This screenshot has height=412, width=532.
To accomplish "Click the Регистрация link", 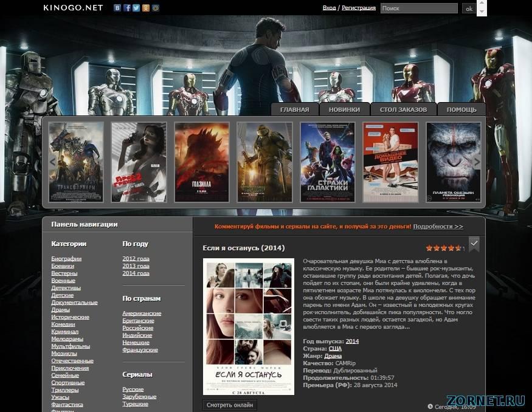I will click(359, 8).
